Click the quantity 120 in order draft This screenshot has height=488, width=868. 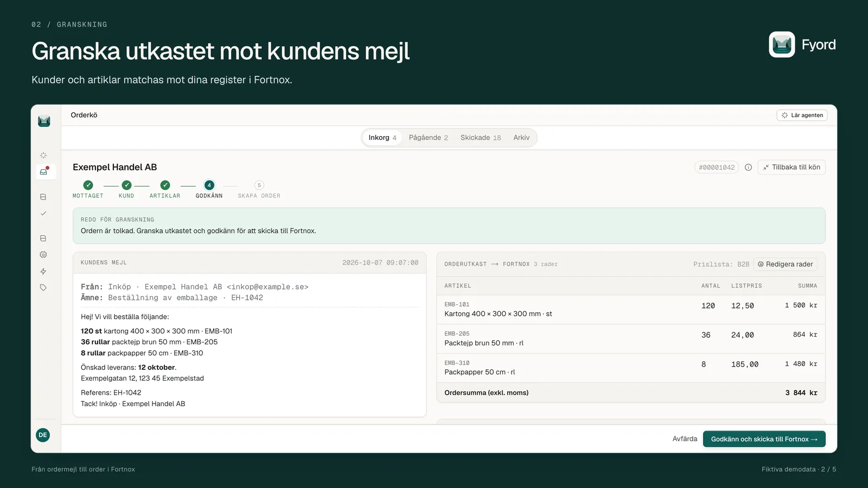(x=708, y=306)
